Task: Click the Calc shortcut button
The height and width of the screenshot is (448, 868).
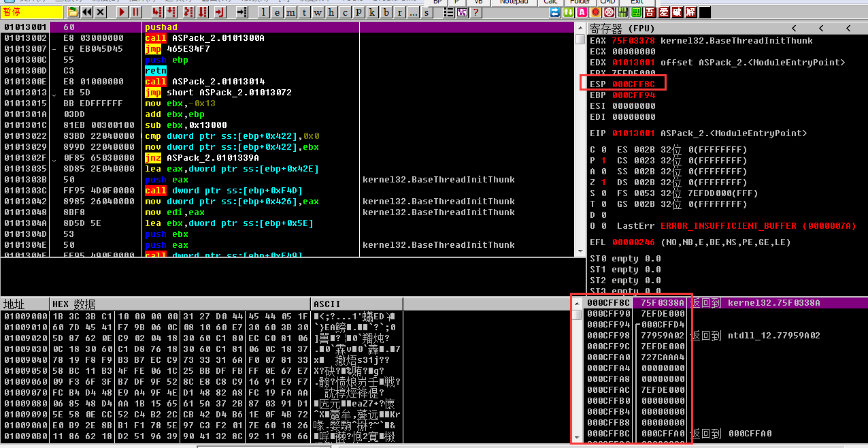Action: 550,2
